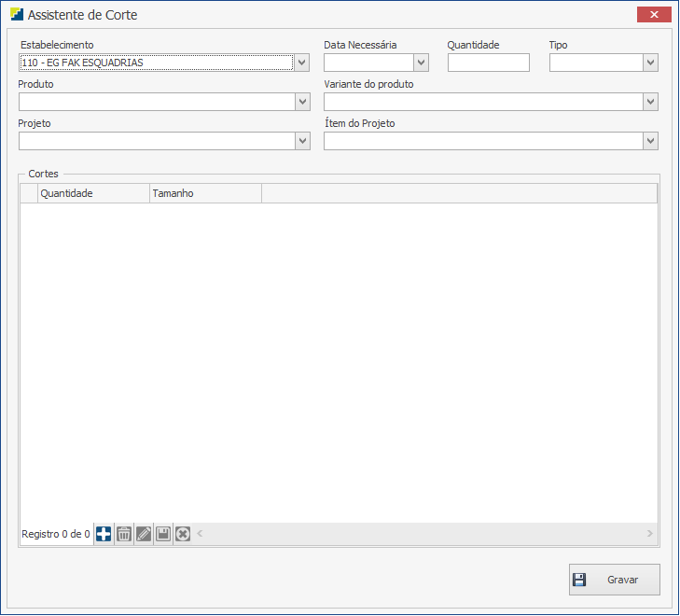This screenshot has height=616, width=680.
Task: Open the Tipo dropdown list
Action: pyautogui.click(x=650, y=63)
